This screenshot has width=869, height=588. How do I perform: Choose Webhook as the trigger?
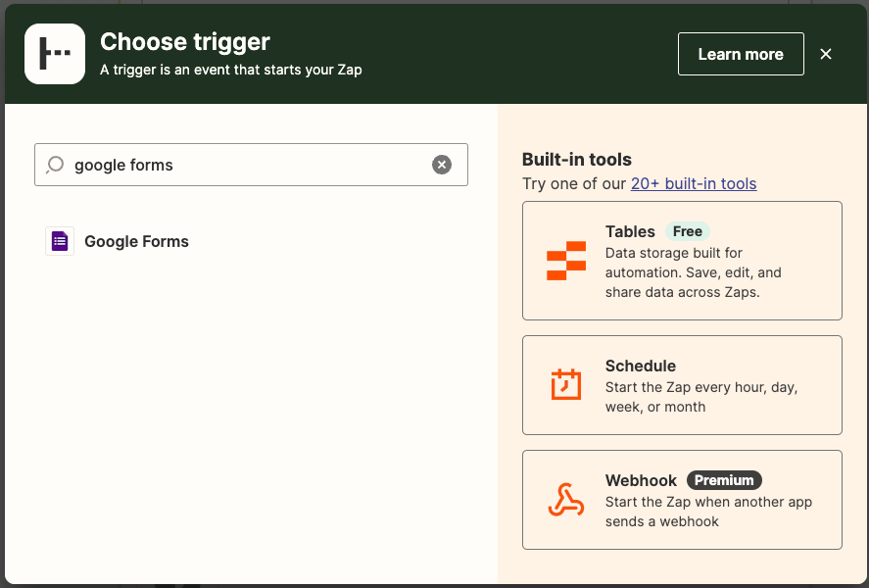(682, 500)
